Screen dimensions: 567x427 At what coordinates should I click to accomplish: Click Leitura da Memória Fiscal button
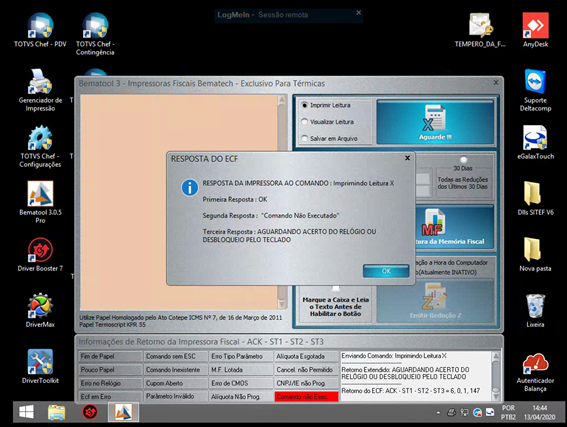[x=455, y=227]
